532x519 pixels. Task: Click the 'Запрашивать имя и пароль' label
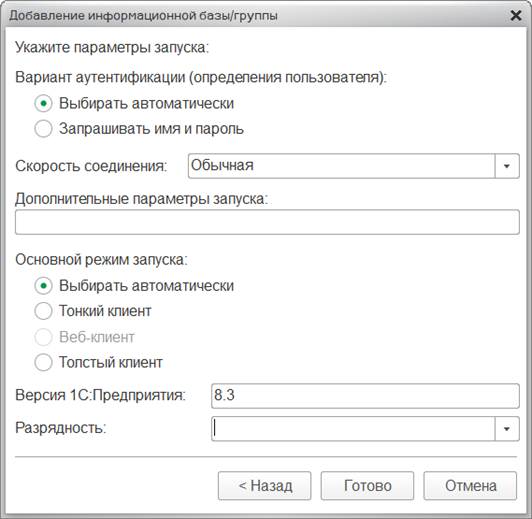(151, 129)
